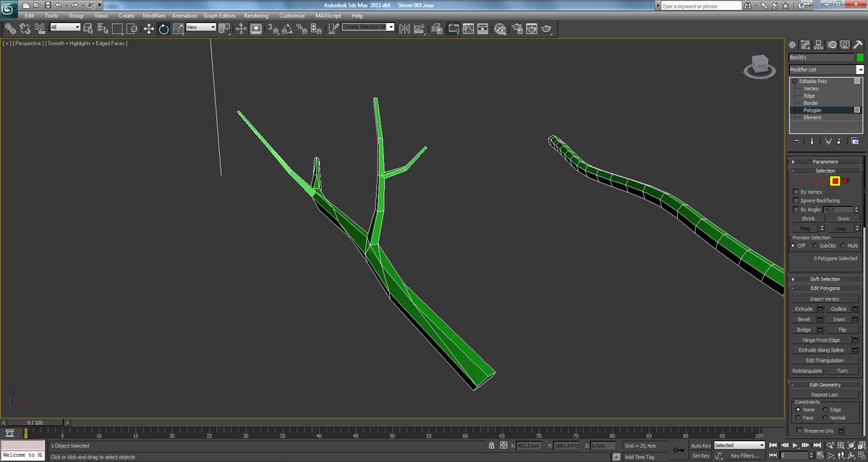The height and width of the screenshot is (462, 868).
Task: Enable Ignore Backfacing checkbox
Action: pos(796,200)
